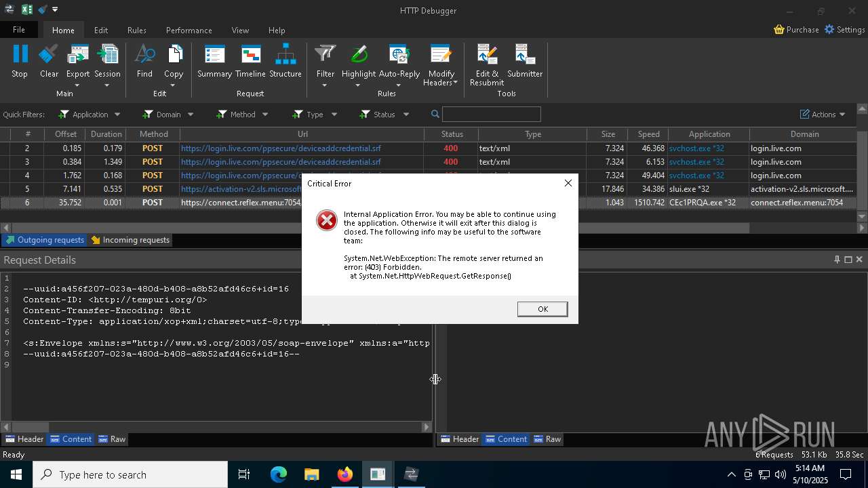Show the Outgoing requests tab

45,240
